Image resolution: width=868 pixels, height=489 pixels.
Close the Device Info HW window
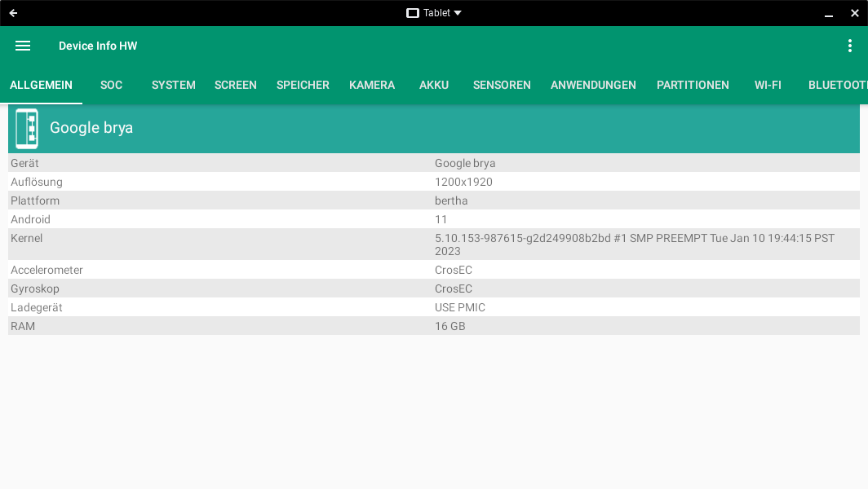click(855, 13)
